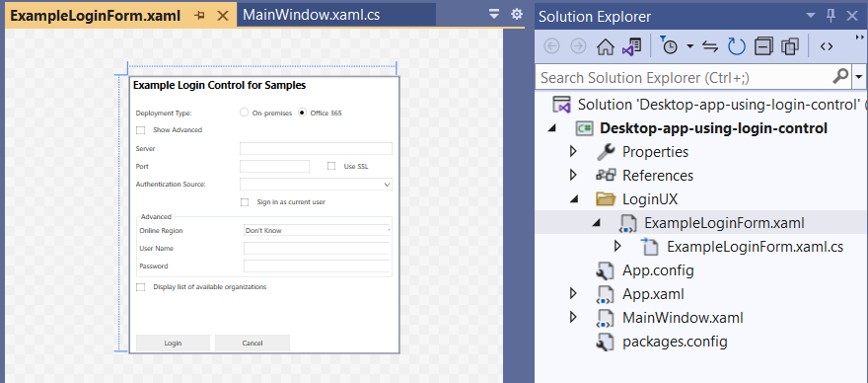Click the Collapse All icon

[763, 46]
